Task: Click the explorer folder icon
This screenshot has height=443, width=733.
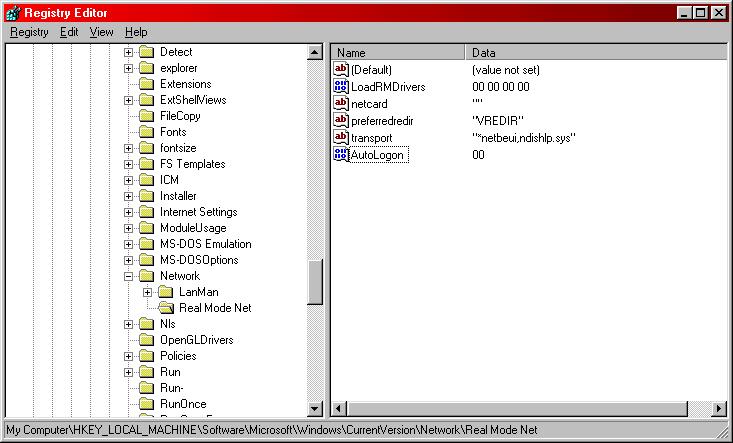Action: [147, 68]
